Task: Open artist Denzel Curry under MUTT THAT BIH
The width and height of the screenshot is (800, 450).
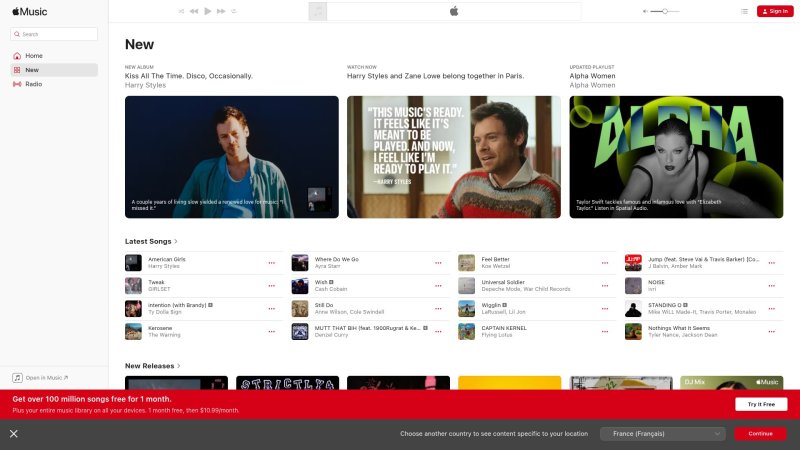Action: click(x=331, y=335)
